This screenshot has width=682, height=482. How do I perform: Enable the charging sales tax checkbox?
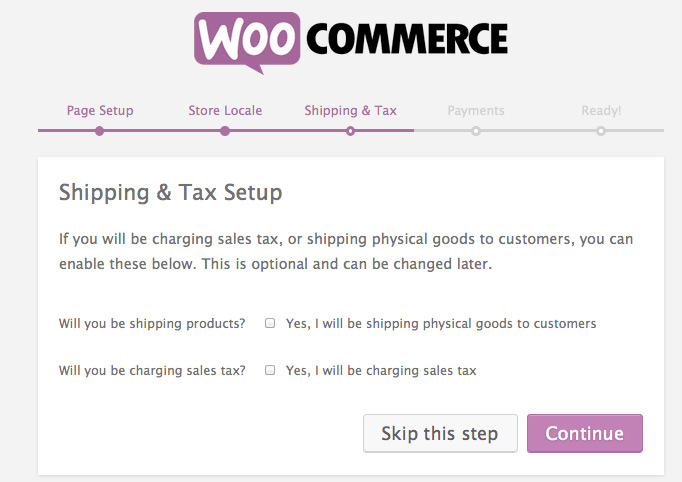tap(270, 370)
